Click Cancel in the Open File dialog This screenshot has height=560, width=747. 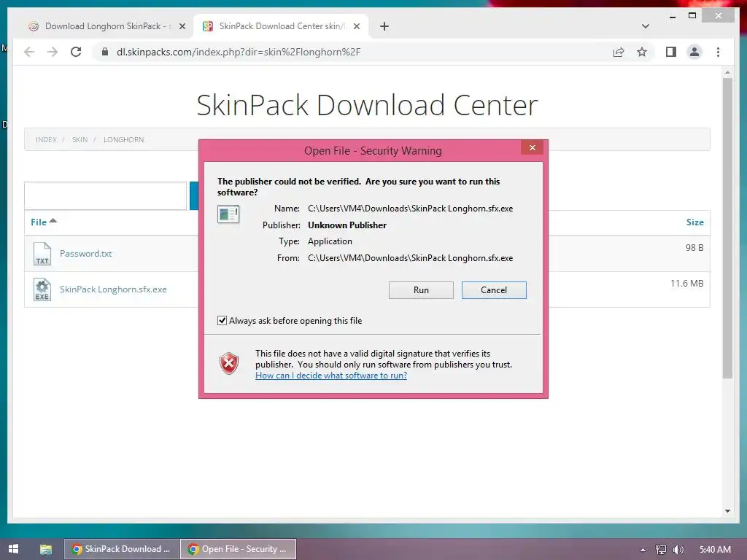pos(494,290)
